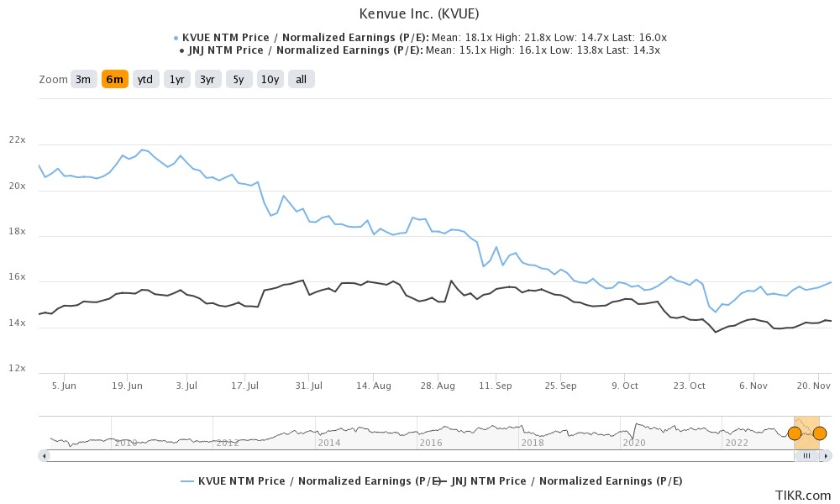This screenshot has height=504, width=840.
Task: Select the 10y zoom range
Action: (x=269, y=78)
